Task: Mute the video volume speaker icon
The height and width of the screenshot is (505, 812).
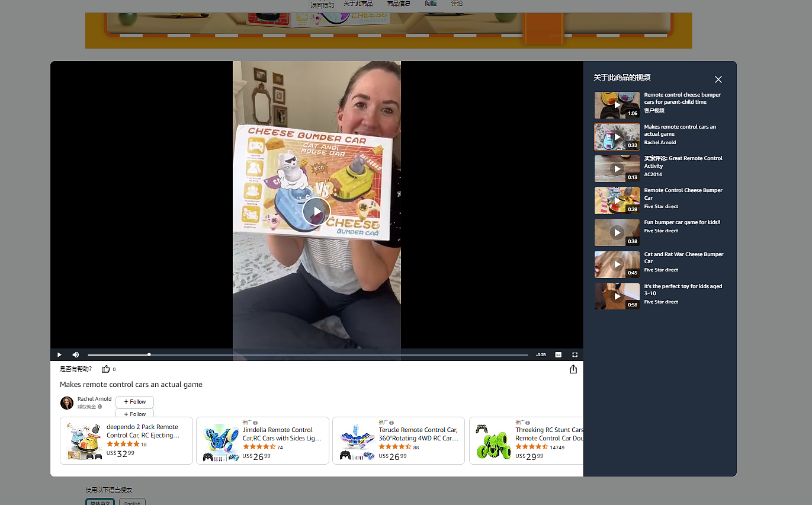Action: (x=75, y=354)
